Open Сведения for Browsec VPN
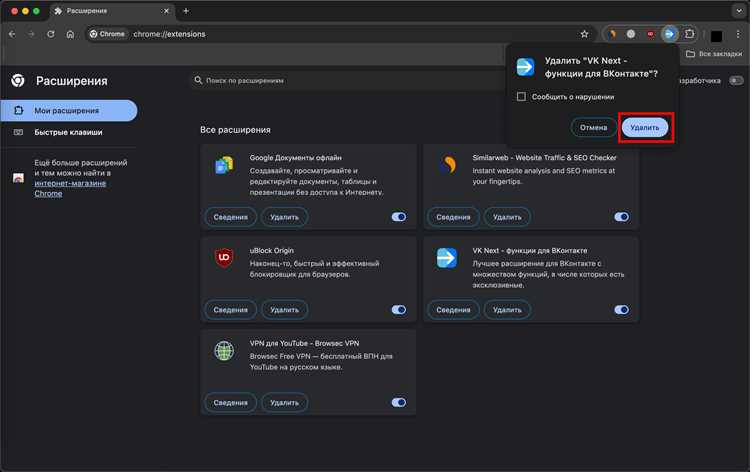 [x=231, y=403]
